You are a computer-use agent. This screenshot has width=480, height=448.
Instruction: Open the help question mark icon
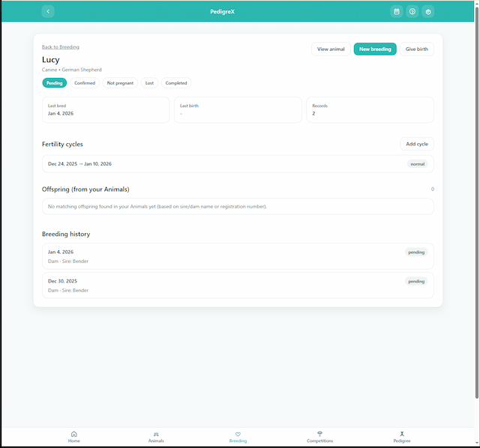[412, 11]
